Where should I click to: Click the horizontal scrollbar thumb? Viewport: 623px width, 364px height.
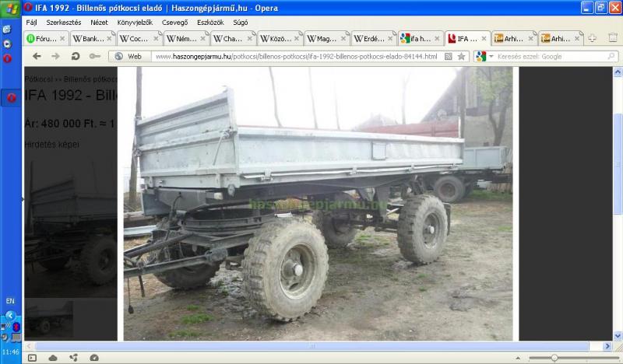(x=312, y=346)
